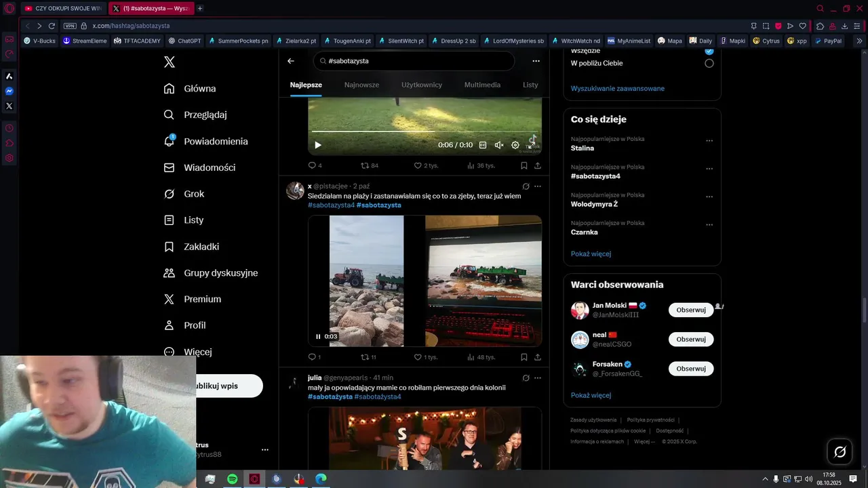The width and height of the screenshot is (868, 488).
Task: Switch to the Multimedia tab
Action: click(x=482, y=85)
